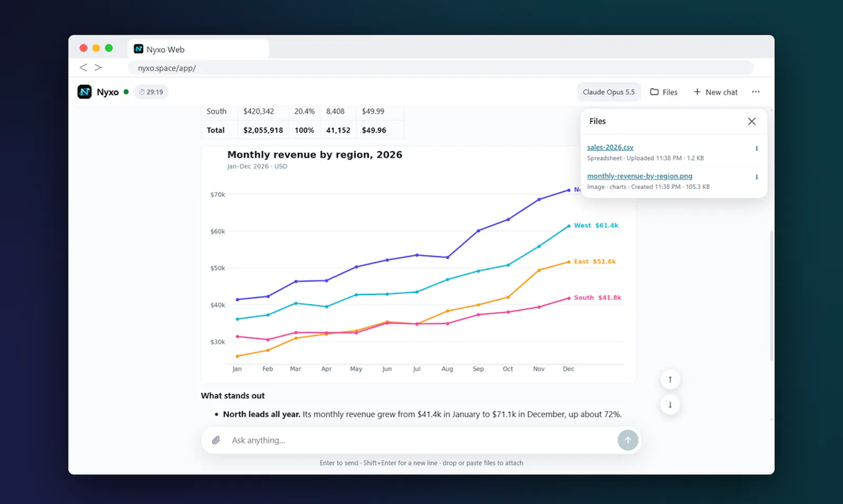This screenshot has height=504, width=843.
Task: Click the 41,152 total units cell
Action: (338, 130)
